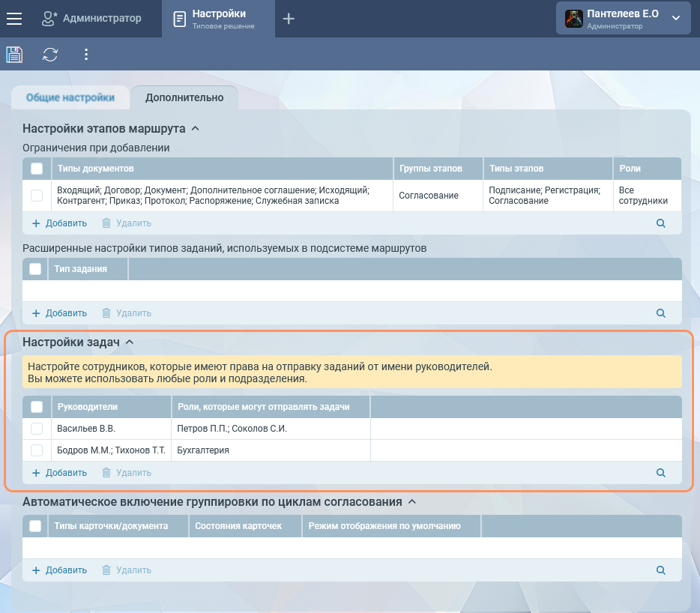
Task: Click Добавить under the document types restrictions table
Action: [x=60, y=223]
